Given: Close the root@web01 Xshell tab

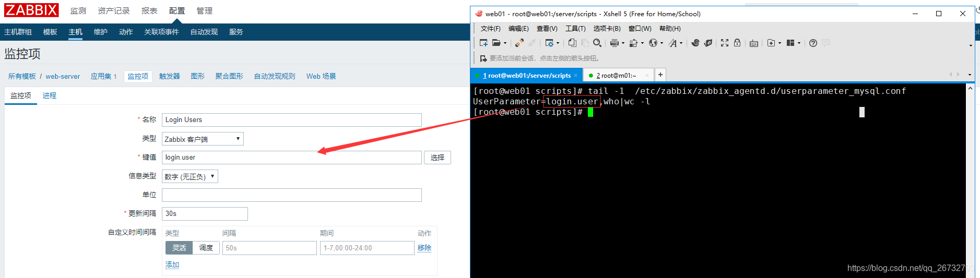Looking at the screenshot, I should tap(576, 76).
